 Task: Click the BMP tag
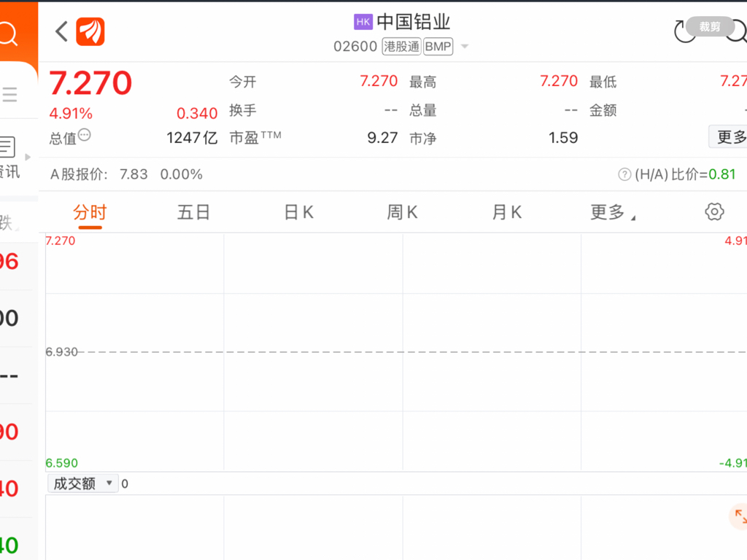click(438, 46)
